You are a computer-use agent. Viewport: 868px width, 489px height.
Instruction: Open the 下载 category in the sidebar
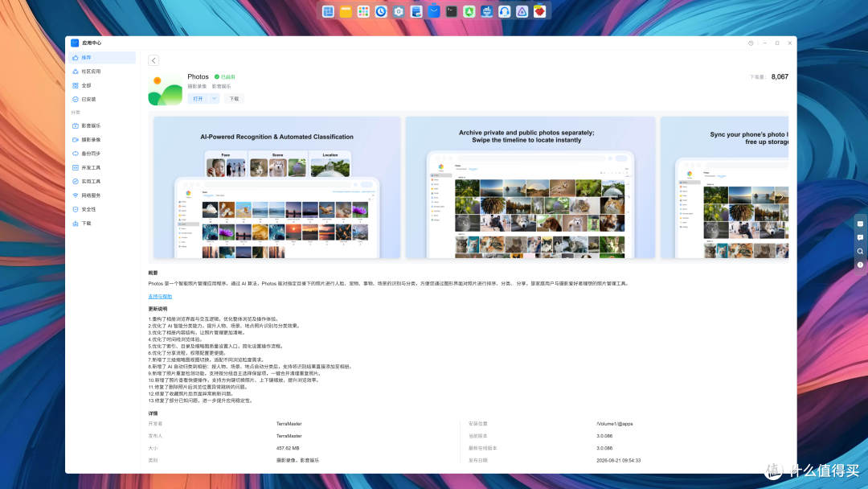tap(102, 223)
